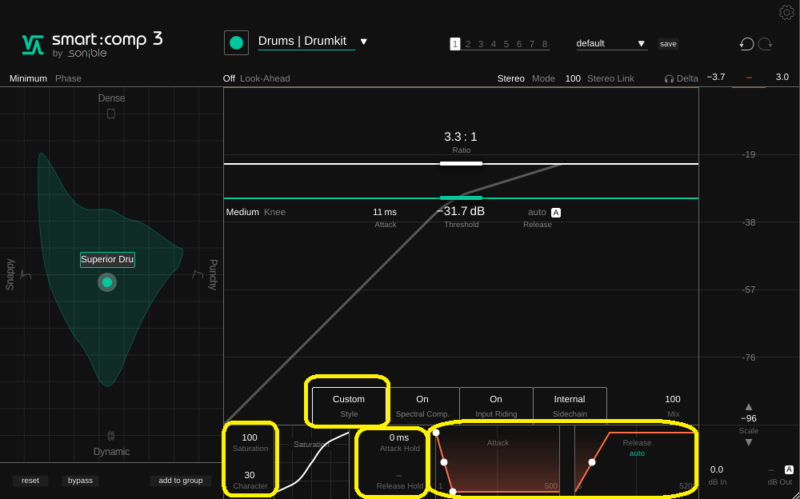Toggle Spectral Comp. On button

(423, 405)
